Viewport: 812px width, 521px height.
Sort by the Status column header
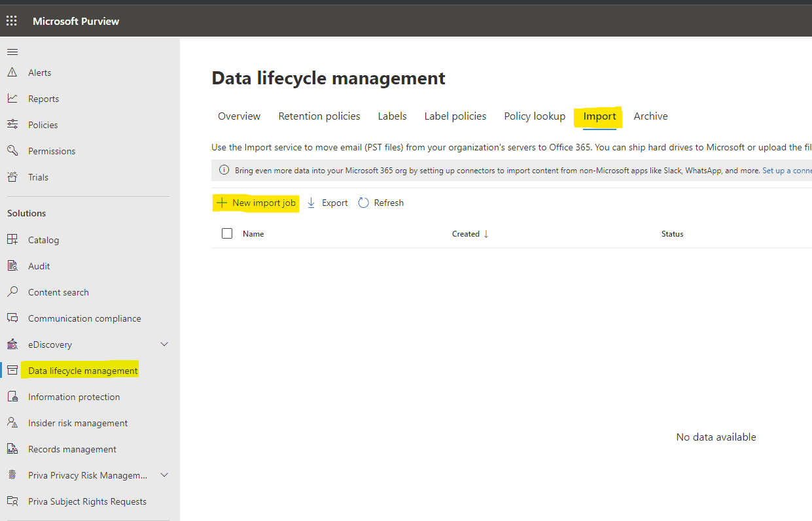click(672, 234)
